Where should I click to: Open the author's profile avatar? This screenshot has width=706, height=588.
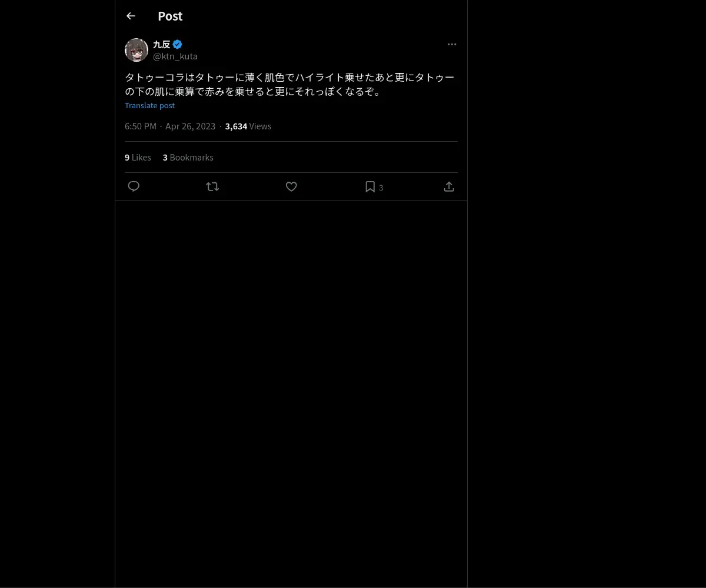pyautogui.click(x=136, y=50)
